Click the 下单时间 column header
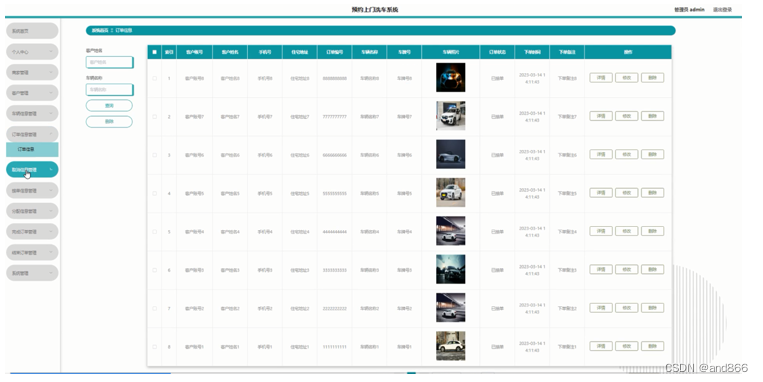The height and width of the screenshot is (382, 763). tap(532, 52)
